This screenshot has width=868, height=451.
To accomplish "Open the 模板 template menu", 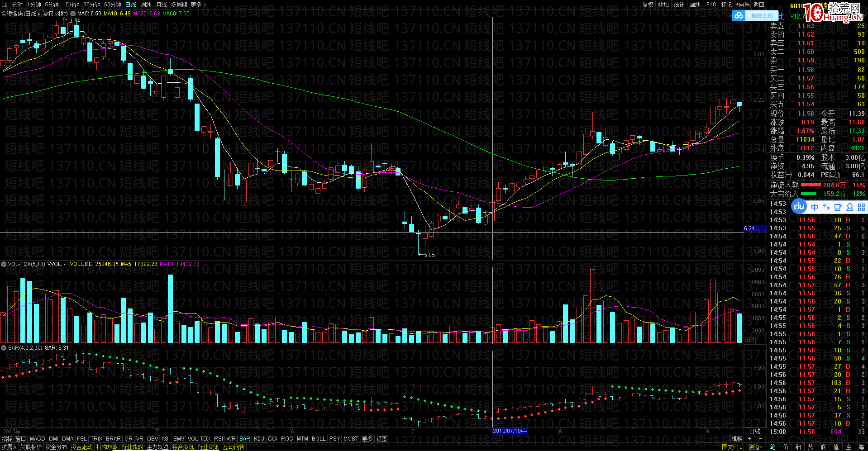I will coord(737,439).
